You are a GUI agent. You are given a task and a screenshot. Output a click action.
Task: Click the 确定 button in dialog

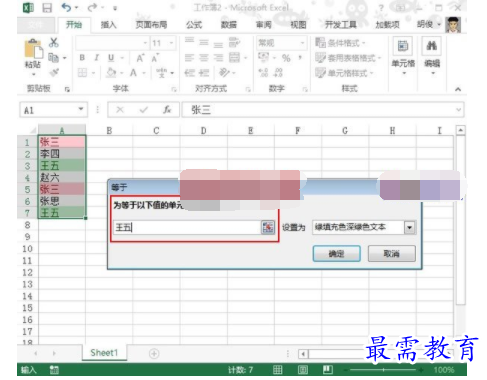point(337,254)
